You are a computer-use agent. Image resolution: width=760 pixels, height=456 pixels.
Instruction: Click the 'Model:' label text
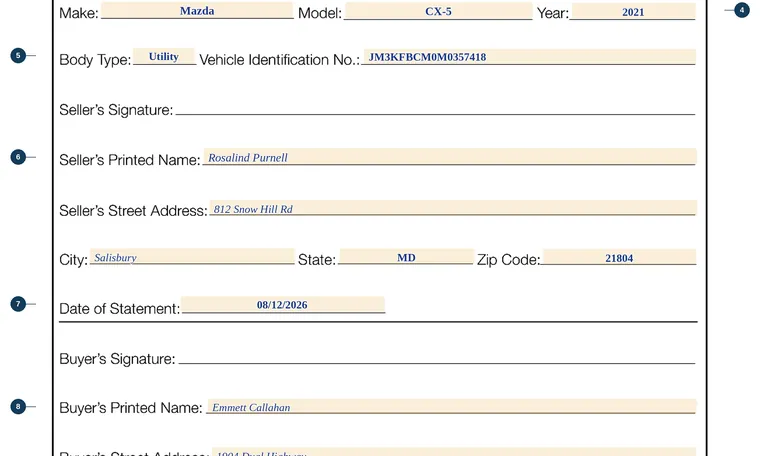320,13
